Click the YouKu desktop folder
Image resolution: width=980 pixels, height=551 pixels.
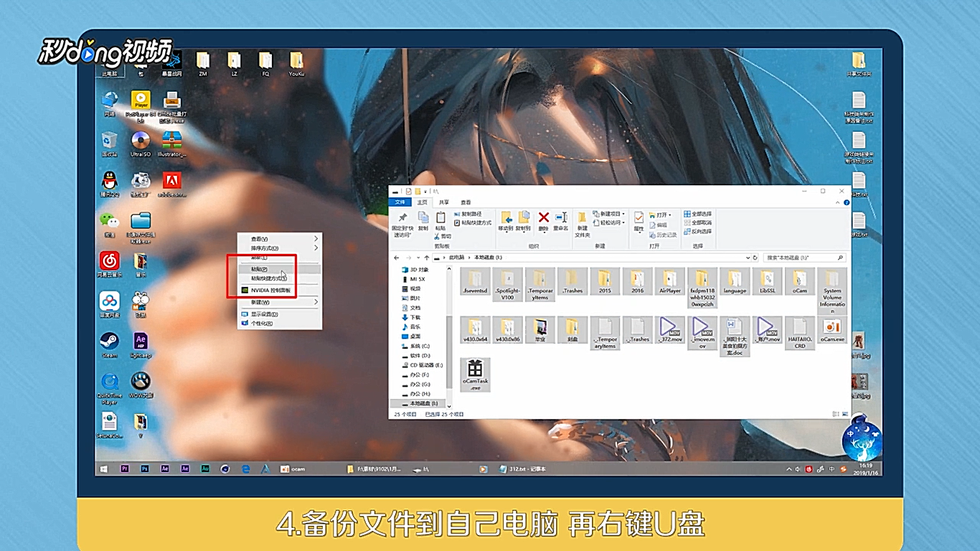point(296,63)
